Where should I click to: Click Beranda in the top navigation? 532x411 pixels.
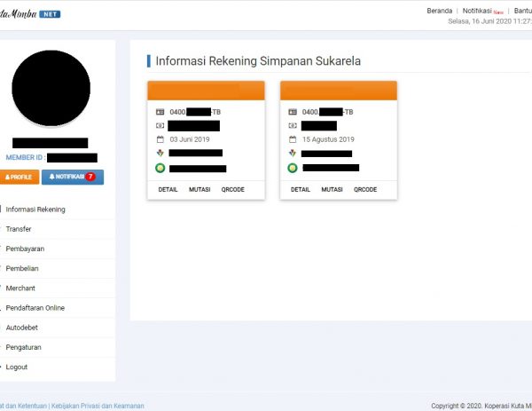point(438,11)
